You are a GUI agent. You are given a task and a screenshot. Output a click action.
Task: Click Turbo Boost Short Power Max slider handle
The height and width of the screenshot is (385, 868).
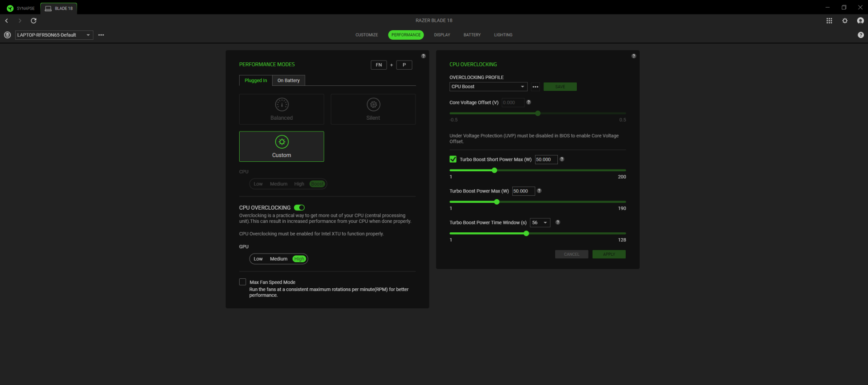pyautogui.click(x=495, y=170)
